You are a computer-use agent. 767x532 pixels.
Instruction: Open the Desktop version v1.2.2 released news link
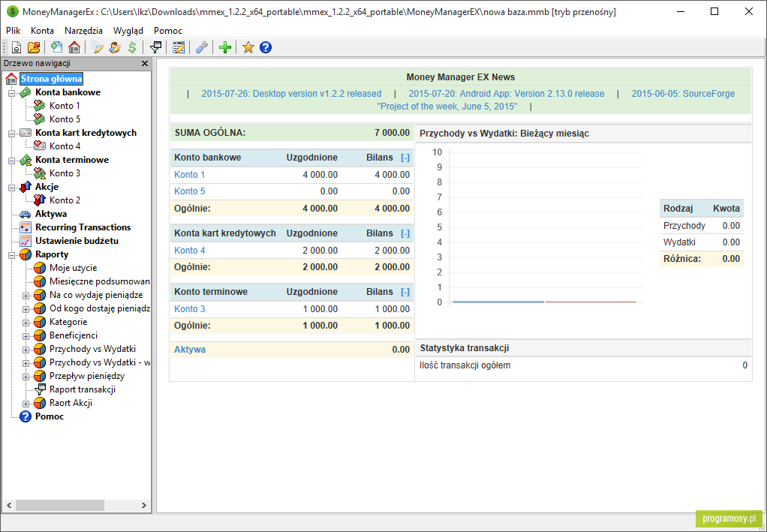pos(291,94)
